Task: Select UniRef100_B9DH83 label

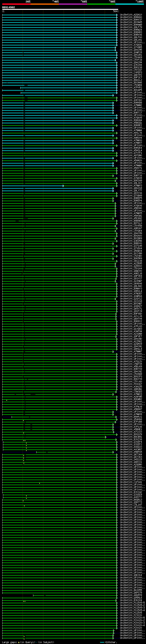Action: tap(131, 32)
